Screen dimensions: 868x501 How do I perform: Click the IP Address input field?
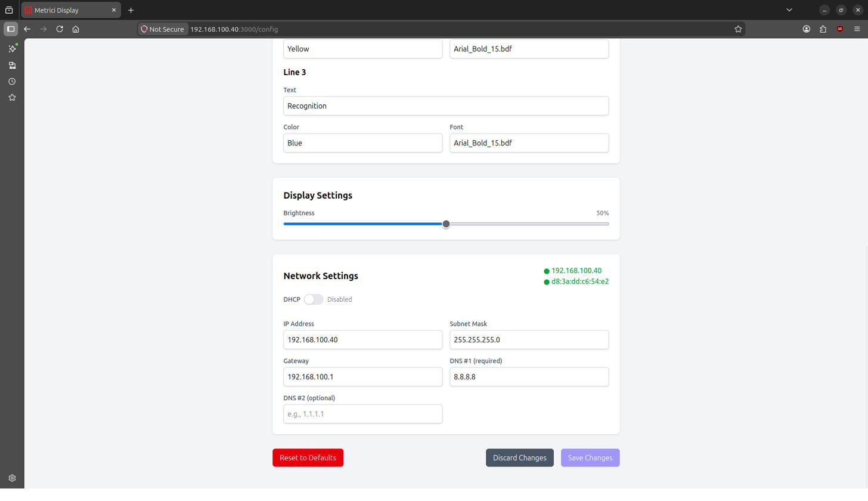(362, 340)
